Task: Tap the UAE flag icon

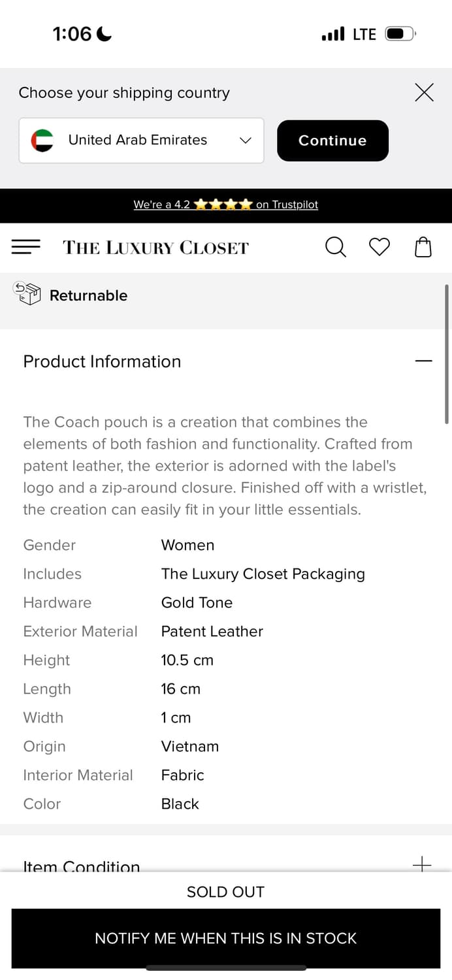Action: 42,140
